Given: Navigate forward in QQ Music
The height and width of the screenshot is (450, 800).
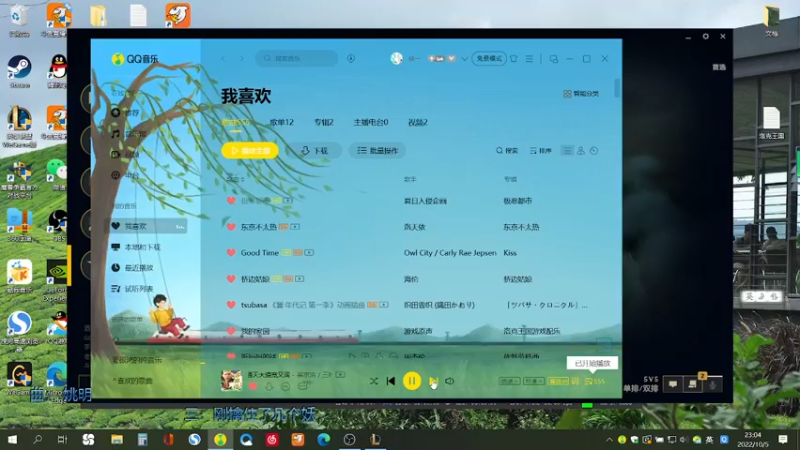Looking at the screenshot, I should point(242,59).
